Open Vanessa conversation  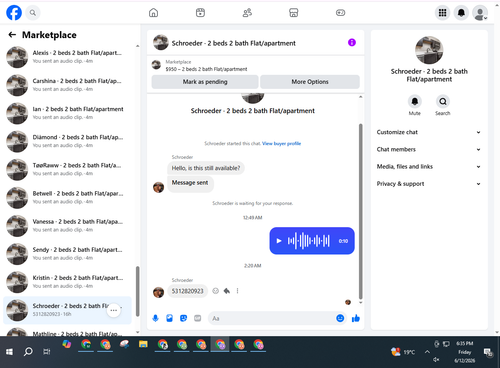(67, 226)
